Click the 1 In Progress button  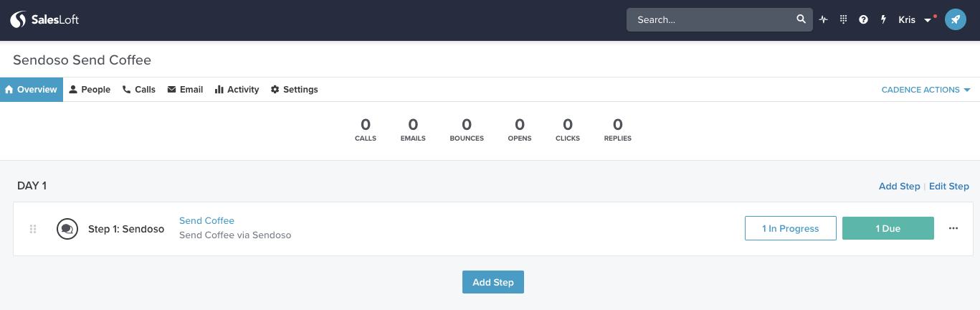790,228
